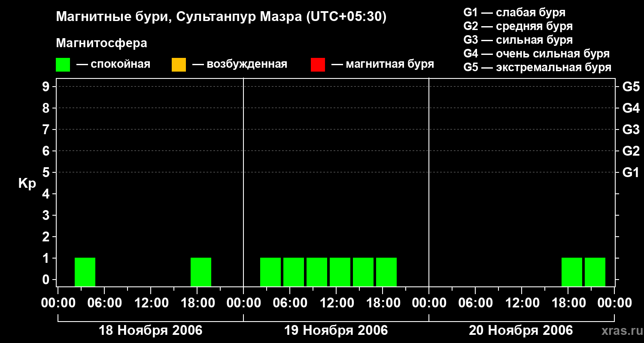This screenshot has height=343, width=644.
Task: Click the '— магнитная буря' legend label
Action: coord(383,64)
